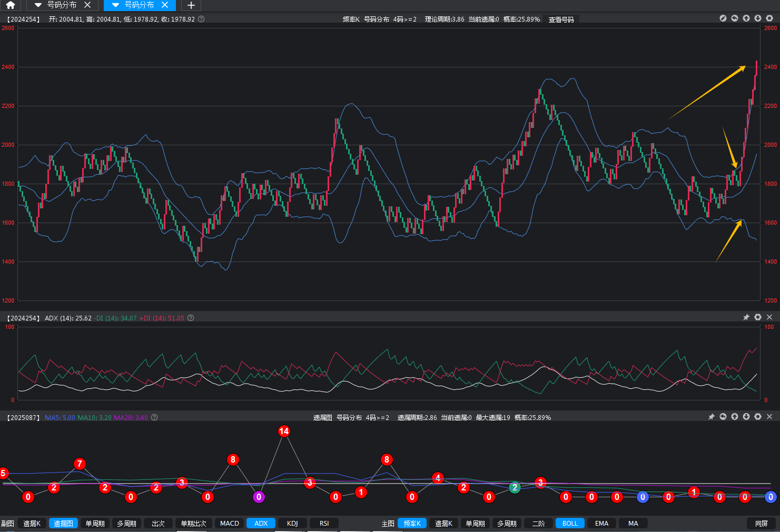Select pencil draw tool in main chart
The image size is (780, 532).
(723, 18)
